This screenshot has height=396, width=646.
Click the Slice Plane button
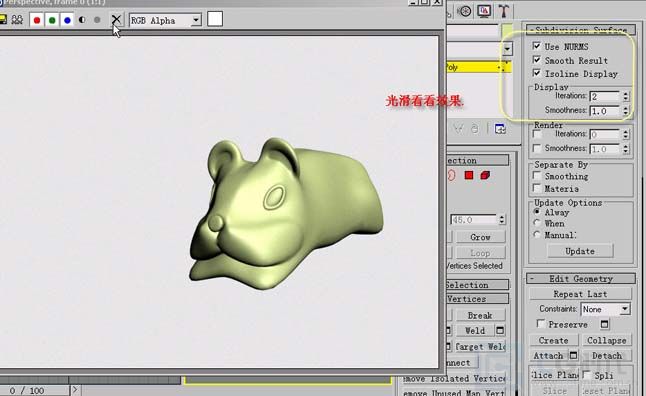coord(554,375)
